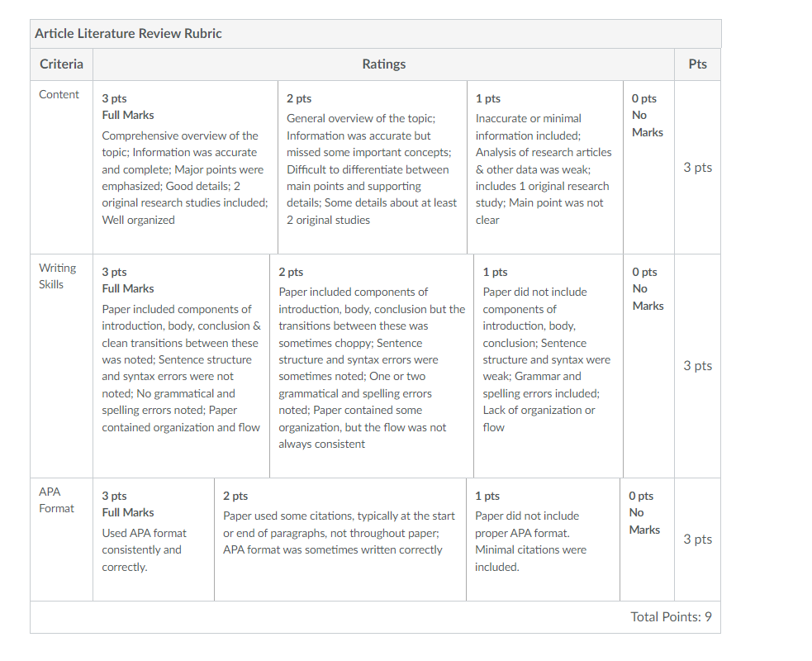Select Writing Skills 2 pts rating cell
This screenshot has height=661, width=812.
click(372, 366)
